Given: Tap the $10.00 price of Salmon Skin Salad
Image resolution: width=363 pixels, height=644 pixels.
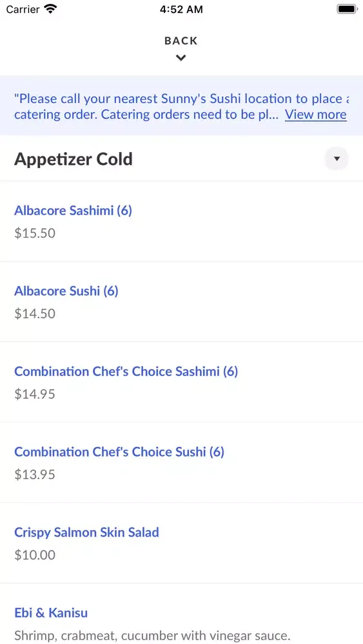Looking at the screenshot, I should point(35,555).
